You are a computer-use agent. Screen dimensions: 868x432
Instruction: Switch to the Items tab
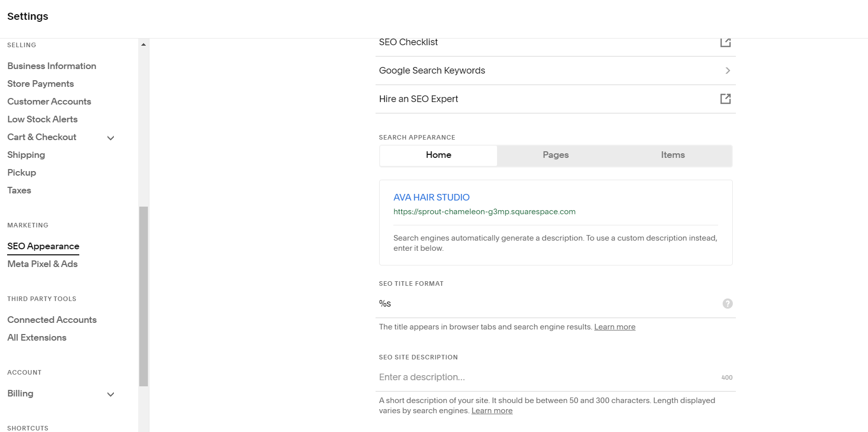click(x=673, y=155)
